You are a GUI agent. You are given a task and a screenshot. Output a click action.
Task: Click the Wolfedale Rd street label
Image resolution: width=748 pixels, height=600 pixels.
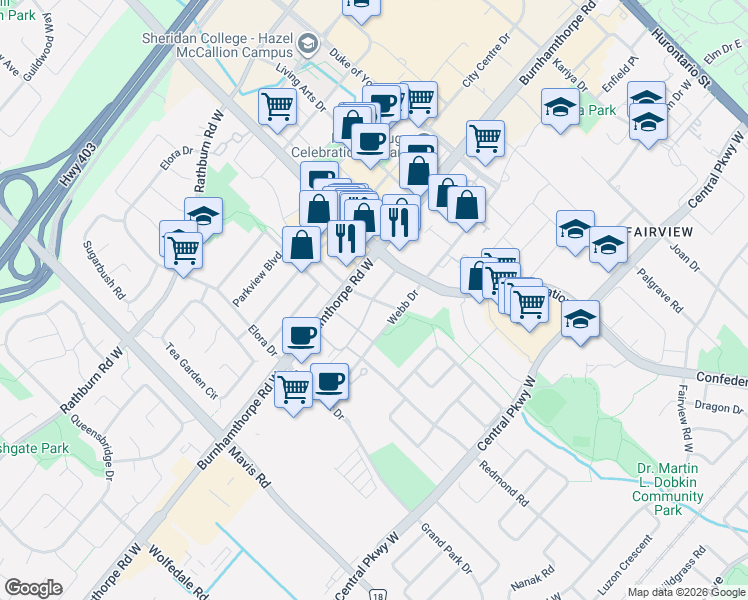pyautogui.click(x=178, y=572)
